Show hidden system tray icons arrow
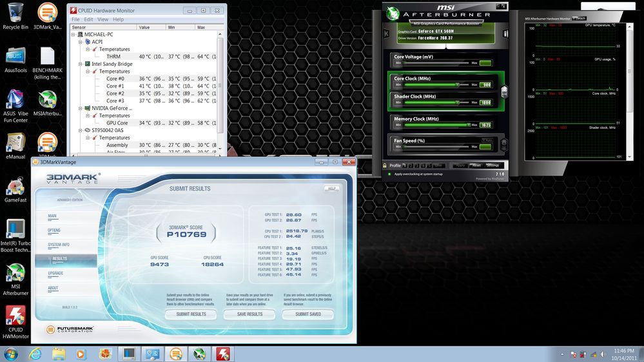The width and height of the screenshot is (644, 362). coord(562,354)
